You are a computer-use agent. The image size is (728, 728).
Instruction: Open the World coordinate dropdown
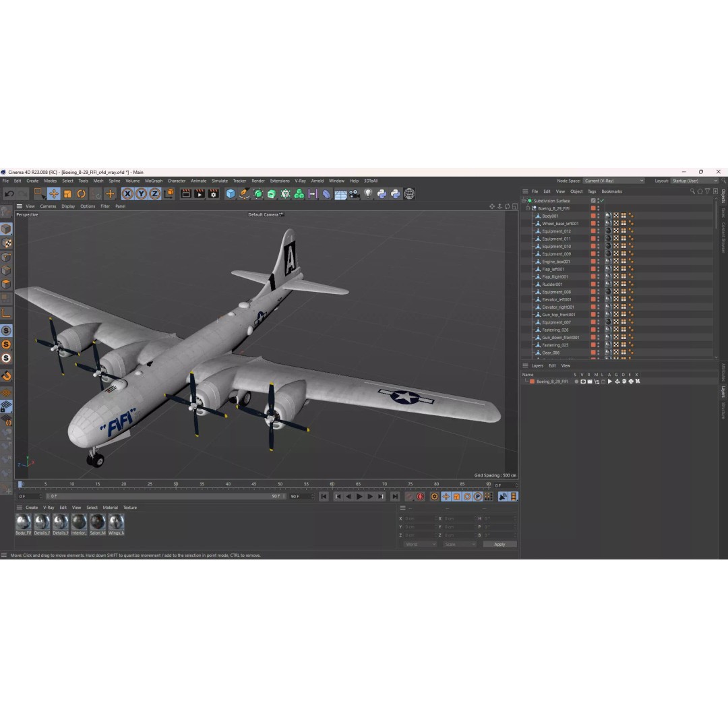[x=420, y=545]
